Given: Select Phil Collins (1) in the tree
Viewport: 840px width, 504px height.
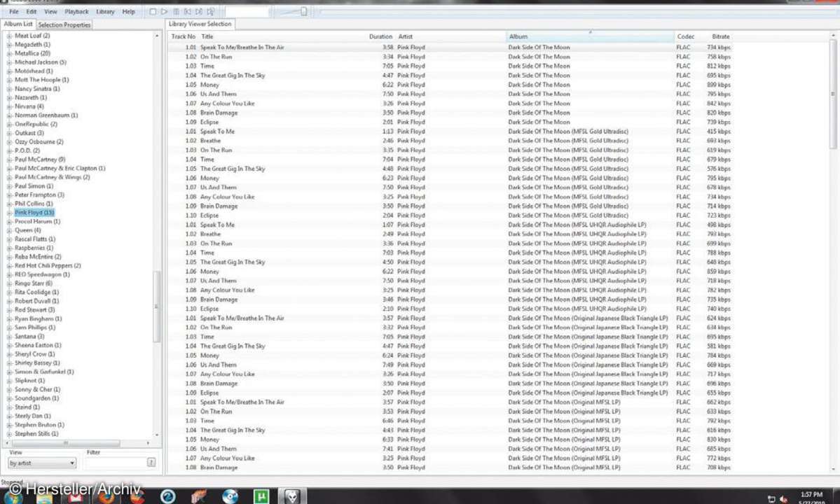Looking at the screenshot, I should click(x=34, y=204).
